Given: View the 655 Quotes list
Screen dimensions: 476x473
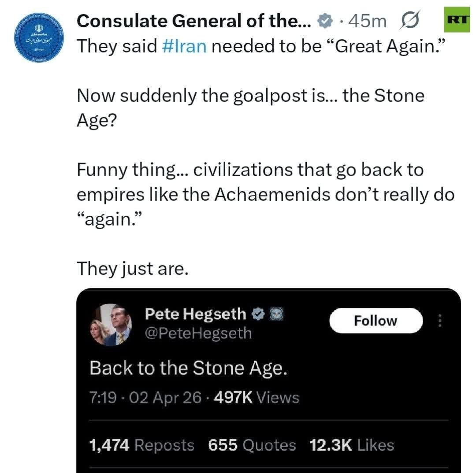Looking at the screenshot, I should (x=252, y=445).
